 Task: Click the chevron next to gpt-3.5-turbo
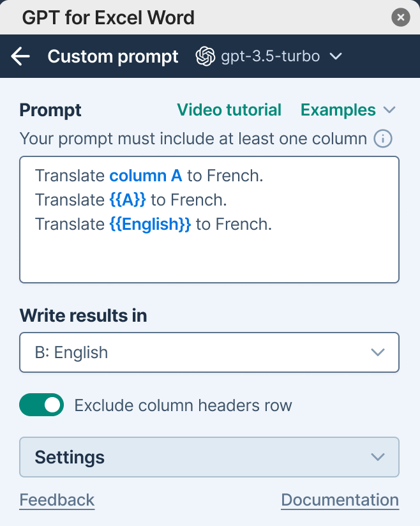[x=336, y=56]
